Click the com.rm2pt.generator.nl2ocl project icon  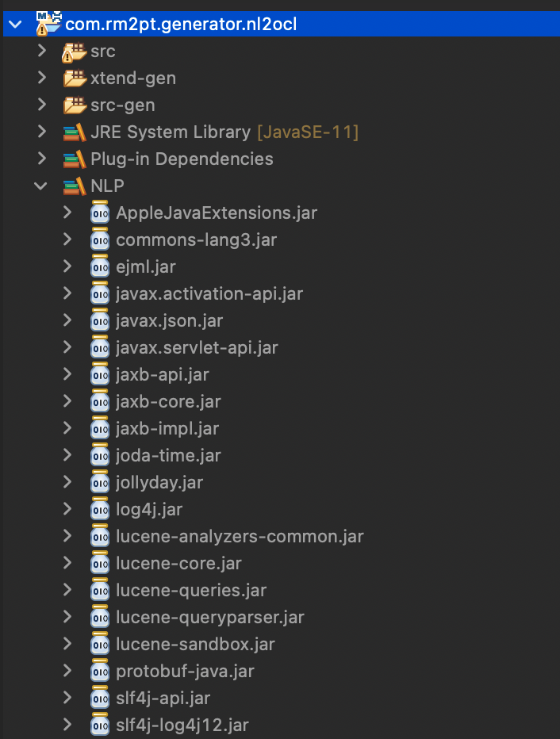[49, 24]
